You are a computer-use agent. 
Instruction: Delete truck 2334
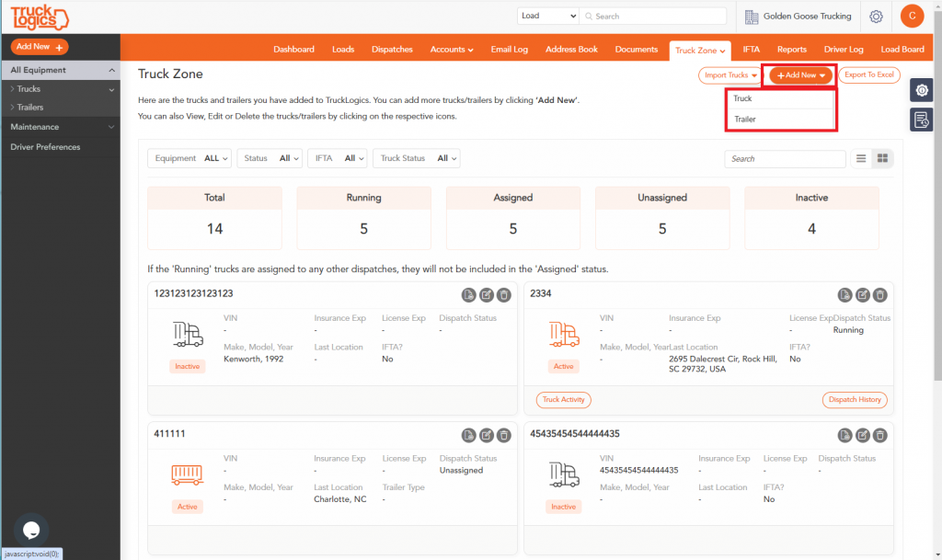click(x=879, y=294)
